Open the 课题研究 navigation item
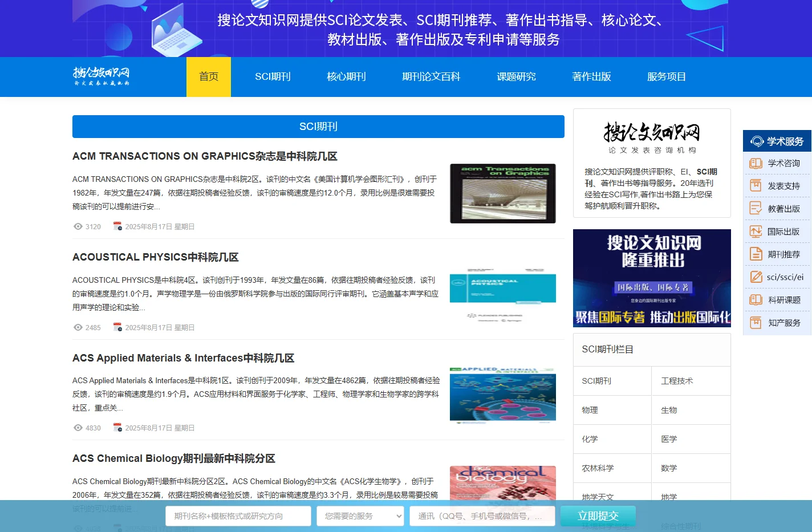 click(x=516, y=77)
